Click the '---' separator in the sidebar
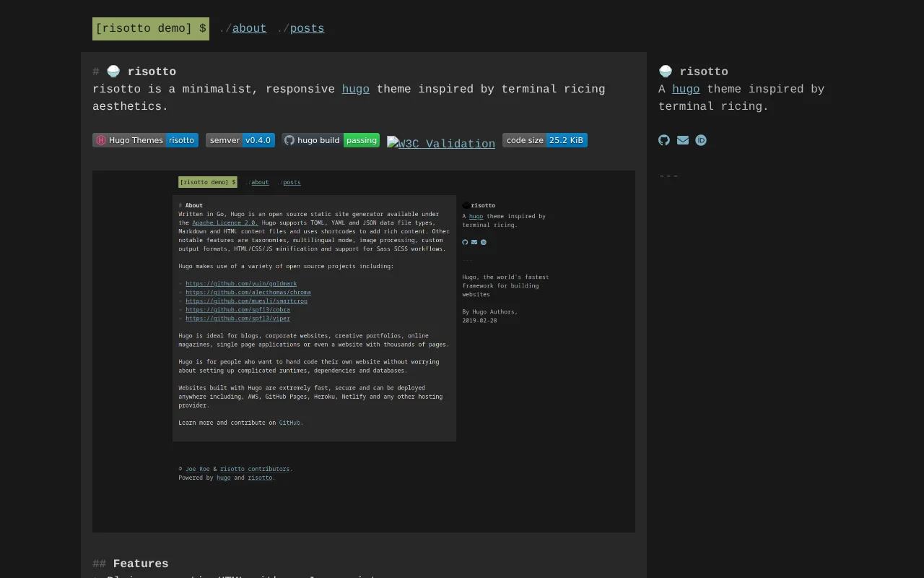The height and width of the screenshot is (578, 924). coord(668,176)
